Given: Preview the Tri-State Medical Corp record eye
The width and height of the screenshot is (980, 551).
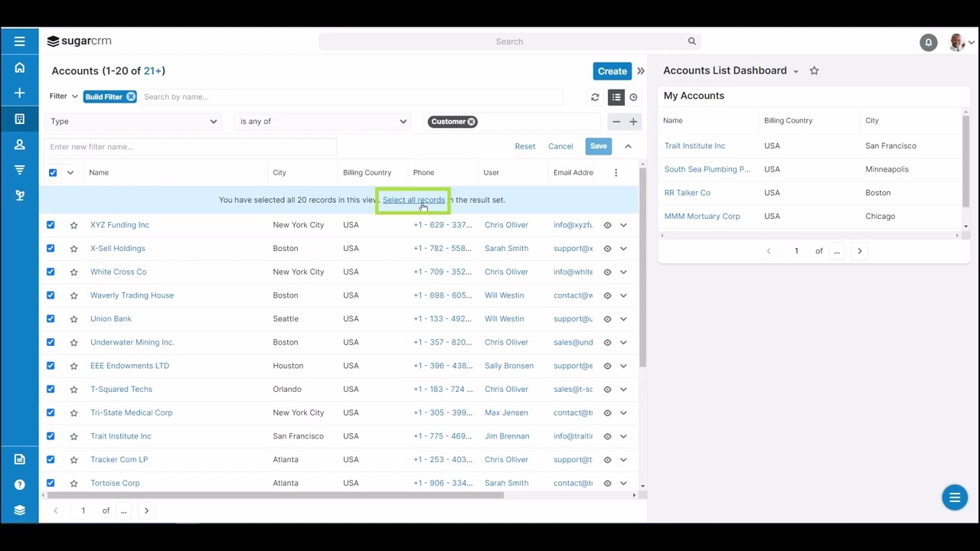Looking at the screenshot, I should [607, 412].
